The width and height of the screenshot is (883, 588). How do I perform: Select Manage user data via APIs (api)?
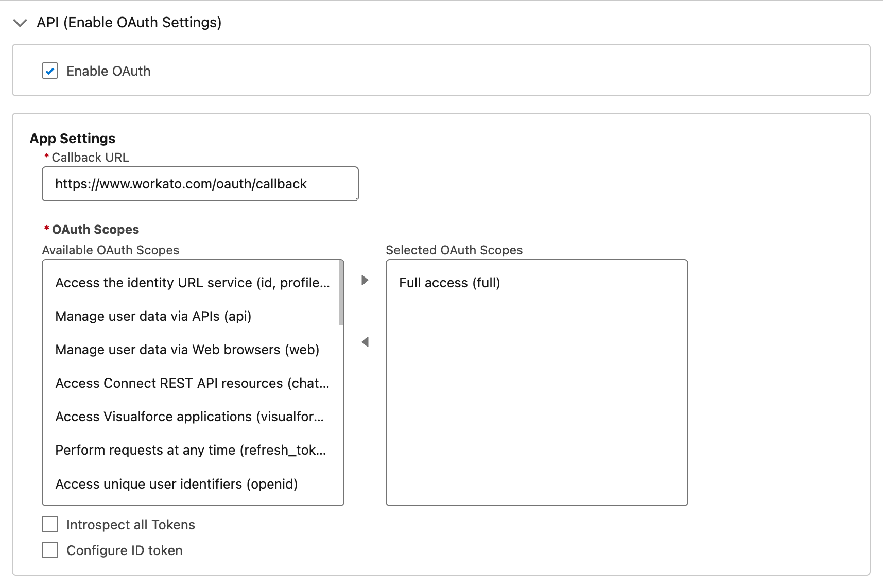[x=153, y=316]
